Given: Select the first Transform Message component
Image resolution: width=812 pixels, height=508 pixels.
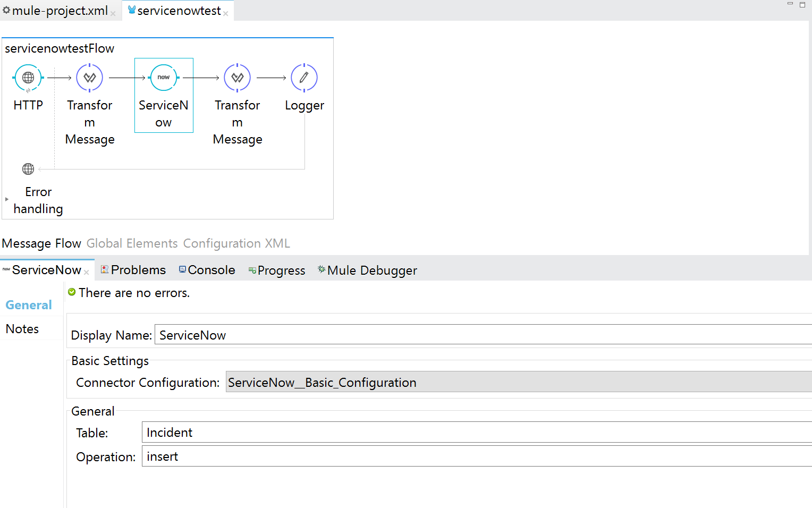Looking at the screenshot, I should pos(89,78).
